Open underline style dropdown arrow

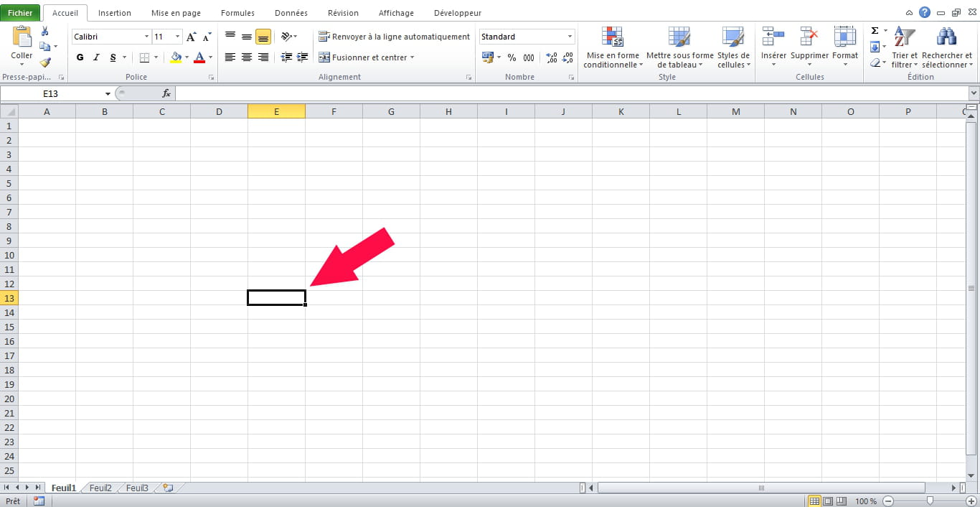[124, 57]
